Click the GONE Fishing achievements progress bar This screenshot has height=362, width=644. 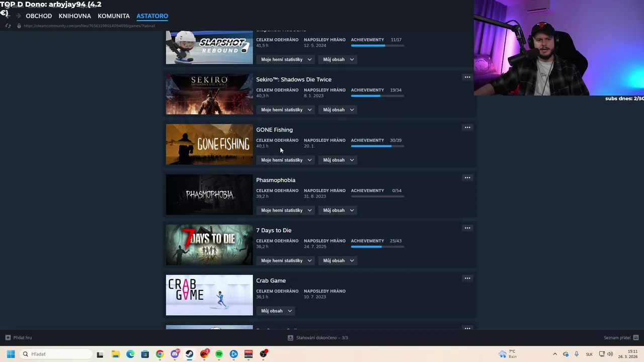pyautogui.click(x=377, y=146)
